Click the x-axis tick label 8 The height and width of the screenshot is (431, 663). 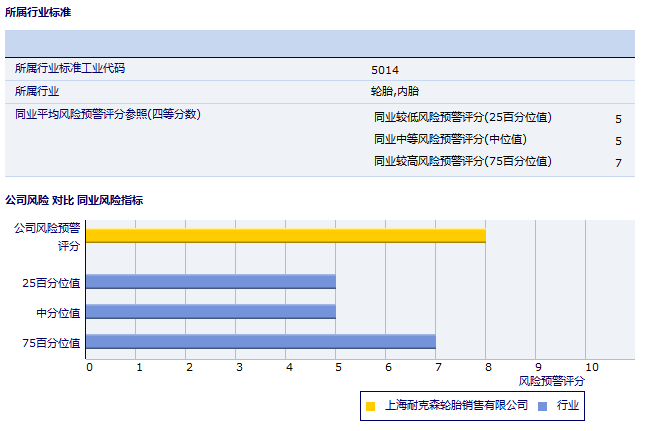point(488,368)
